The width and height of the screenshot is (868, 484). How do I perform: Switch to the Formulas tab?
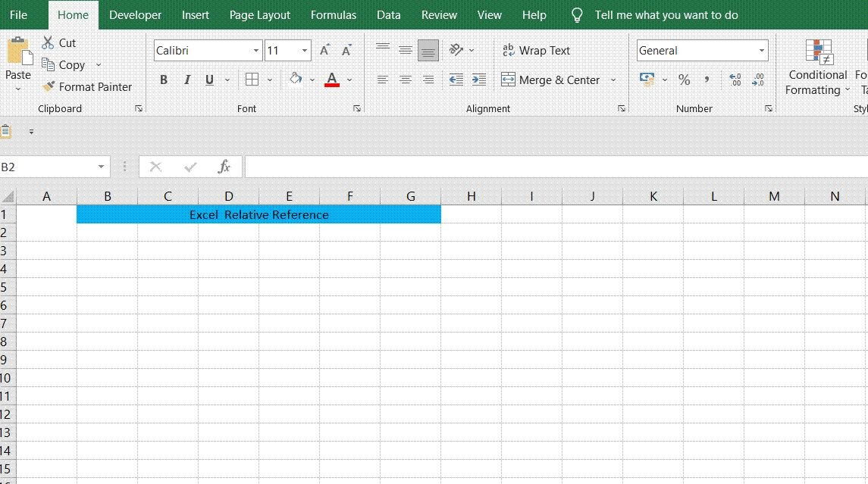coord(334,15)
